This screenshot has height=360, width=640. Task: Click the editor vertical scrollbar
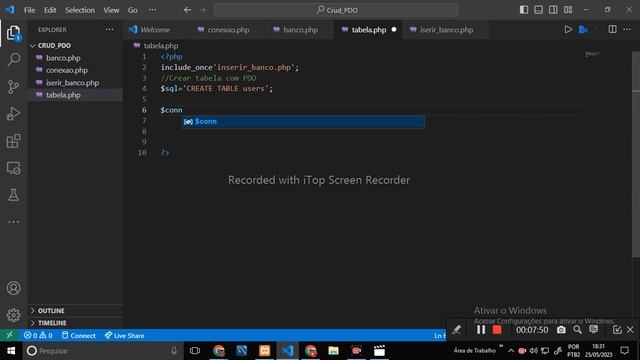click(x=636, y=154)
